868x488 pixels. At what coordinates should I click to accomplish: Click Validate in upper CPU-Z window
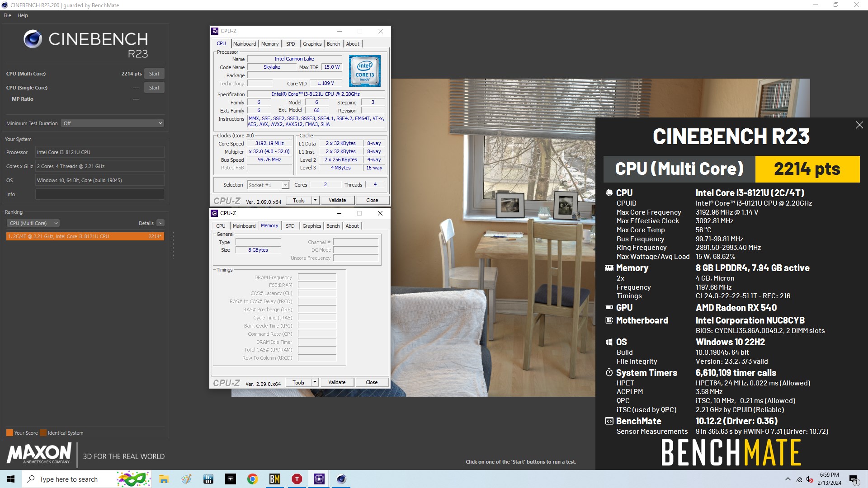(x=337, y=200)
